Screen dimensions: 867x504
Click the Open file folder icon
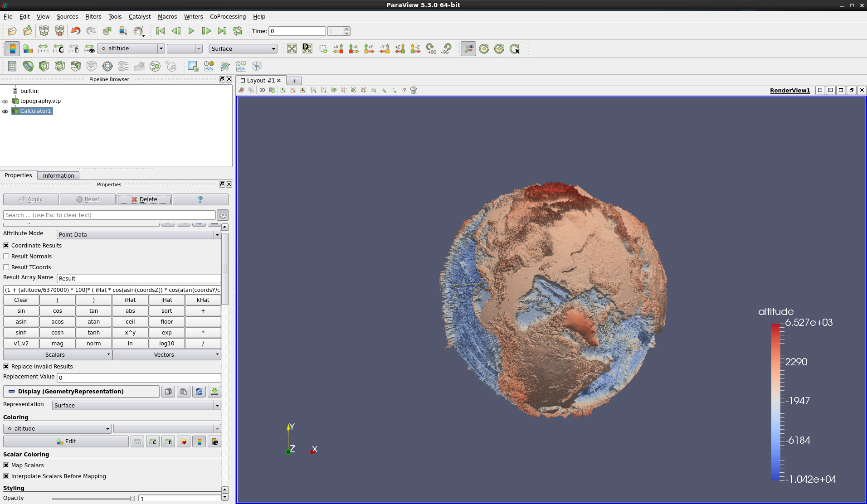pos(12,31)
